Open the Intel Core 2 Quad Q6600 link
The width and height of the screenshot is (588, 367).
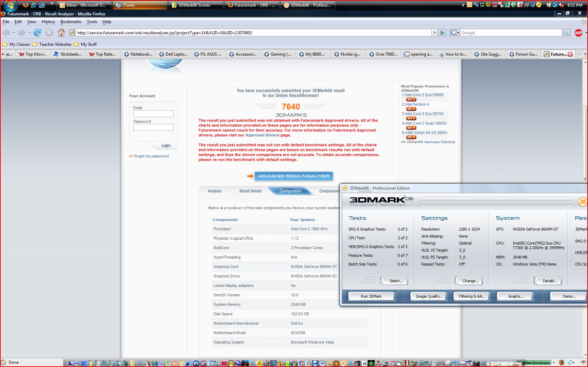click(426, 123)
